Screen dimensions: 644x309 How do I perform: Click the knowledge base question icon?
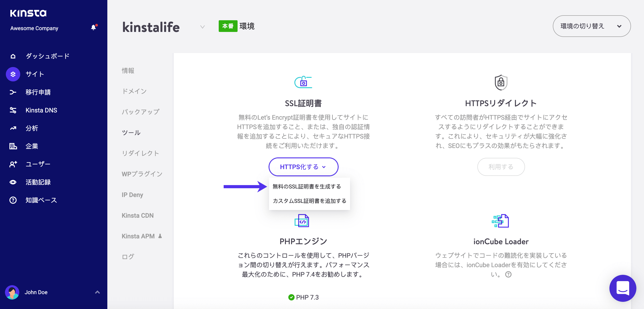[x=13, y=200]
